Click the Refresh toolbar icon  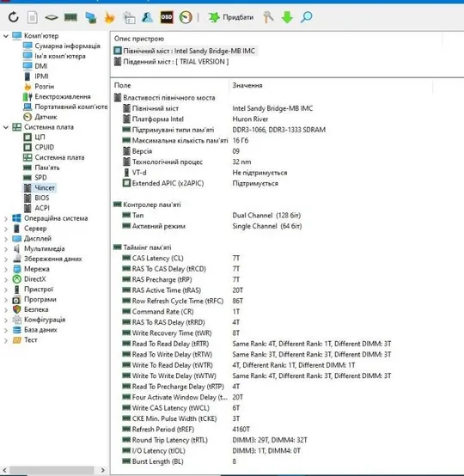click(14, 17)
